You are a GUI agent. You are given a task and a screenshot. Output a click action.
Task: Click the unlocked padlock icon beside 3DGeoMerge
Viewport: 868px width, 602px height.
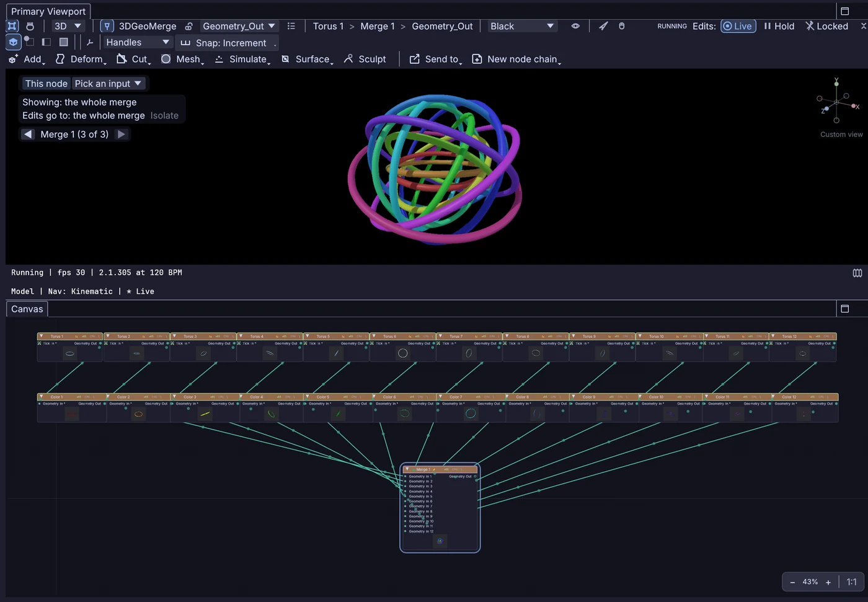point(189,26)
